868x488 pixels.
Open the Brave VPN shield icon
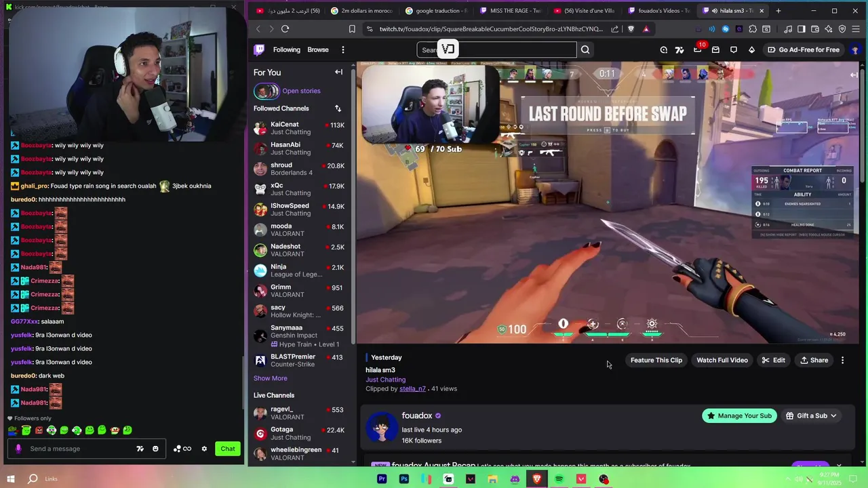(842, 29)
